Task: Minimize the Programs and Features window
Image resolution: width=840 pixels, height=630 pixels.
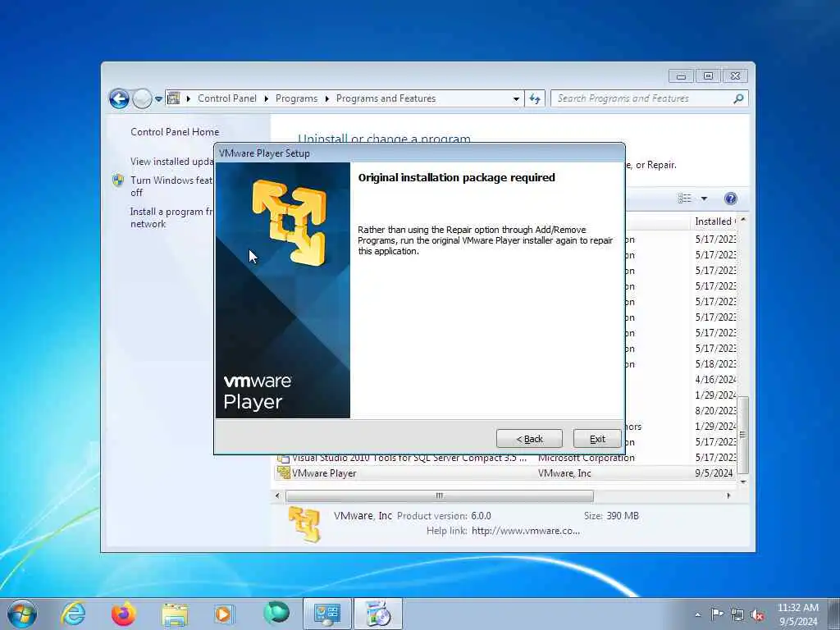Action: point(681,76)
